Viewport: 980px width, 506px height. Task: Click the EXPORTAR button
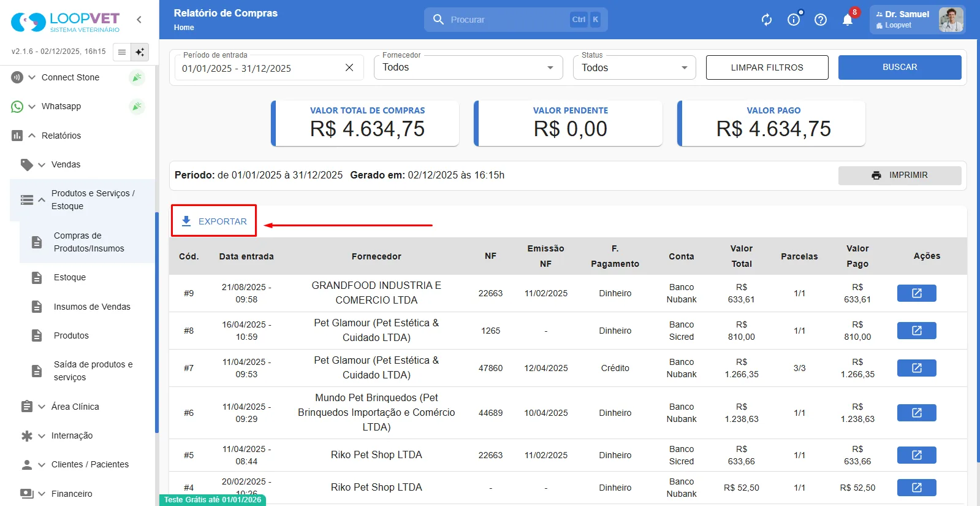(214, 221)
